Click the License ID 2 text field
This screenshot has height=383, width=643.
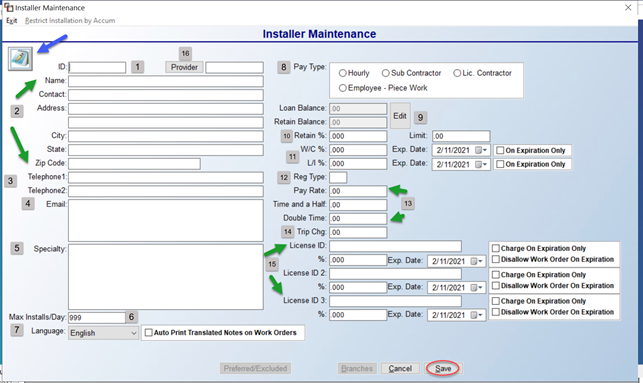pos(395,274)
